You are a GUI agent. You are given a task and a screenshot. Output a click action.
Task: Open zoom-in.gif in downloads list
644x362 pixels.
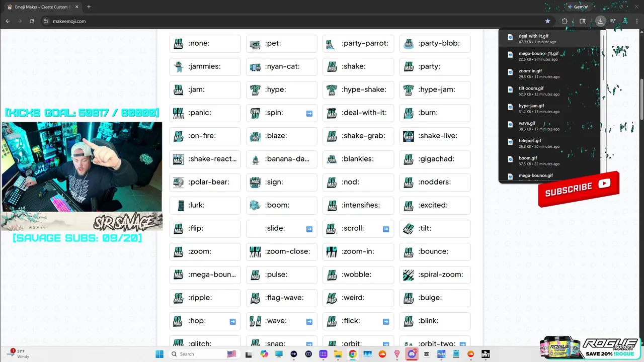click(549, 73)
